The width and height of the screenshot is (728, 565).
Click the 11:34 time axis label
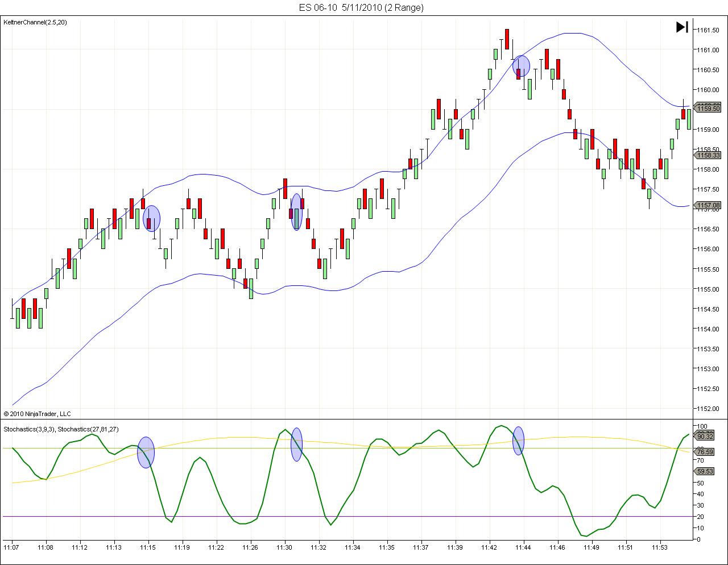tap(353, 547)
